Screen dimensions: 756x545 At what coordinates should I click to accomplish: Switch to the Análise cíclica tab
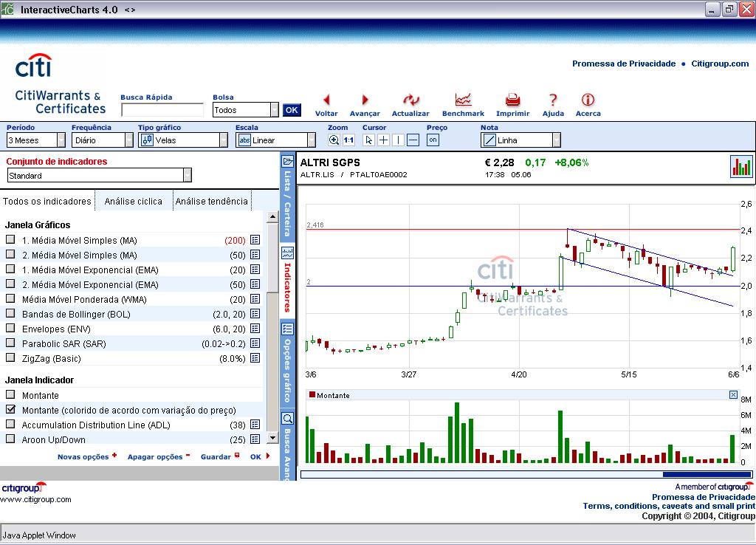pyautogui.click(x=133, y=201)
